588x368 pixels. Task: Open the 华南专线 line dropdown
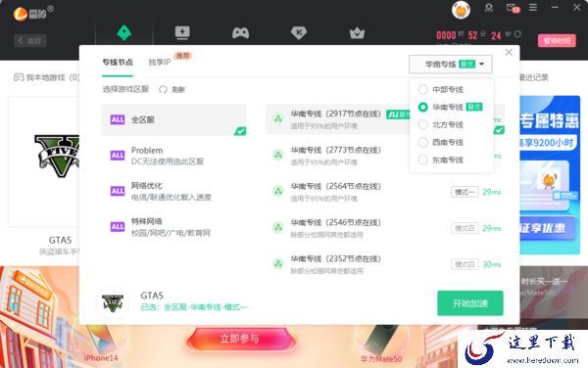[451, 65]
